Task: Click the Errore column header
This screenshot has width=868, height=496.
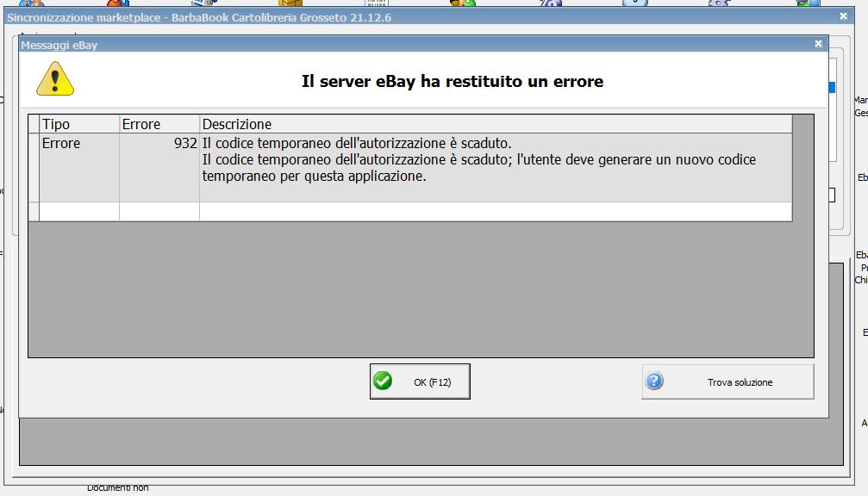Action: click(x=159, y=124)
